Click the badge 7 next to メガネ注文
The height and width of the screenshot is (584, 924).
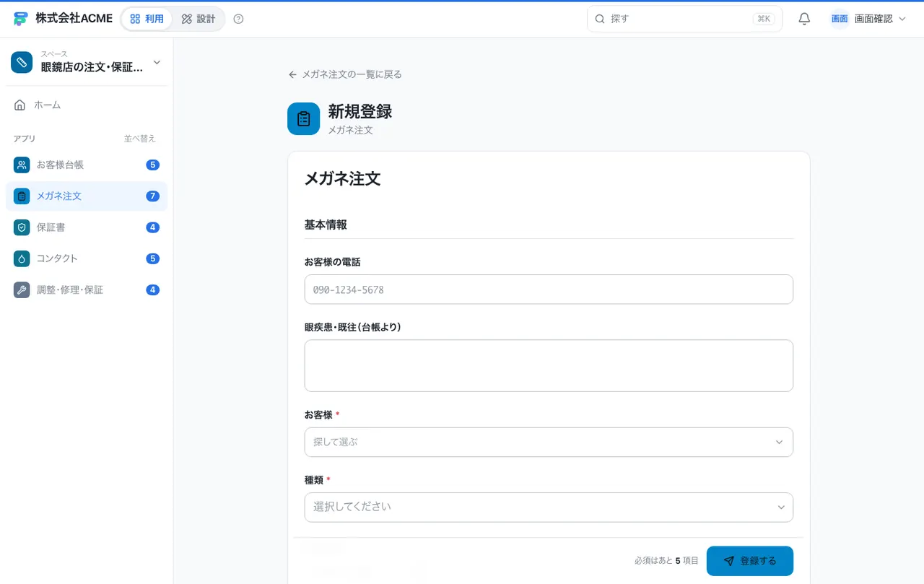click(152, 196)
